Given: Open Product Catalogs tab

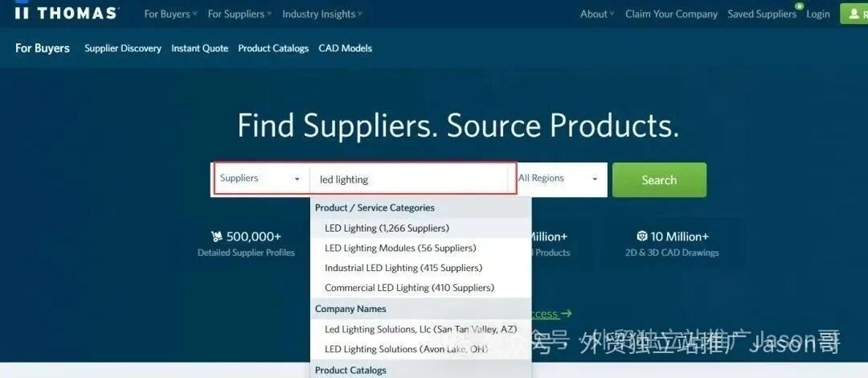Looking at the screenshot, I should (273, 48).
